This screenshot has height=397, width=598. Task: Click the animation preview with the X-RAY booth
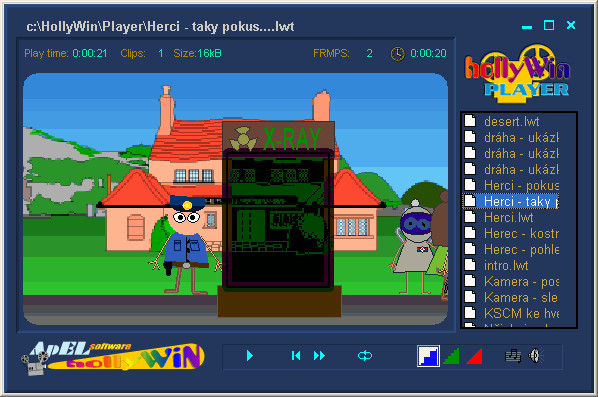[235, 199]
